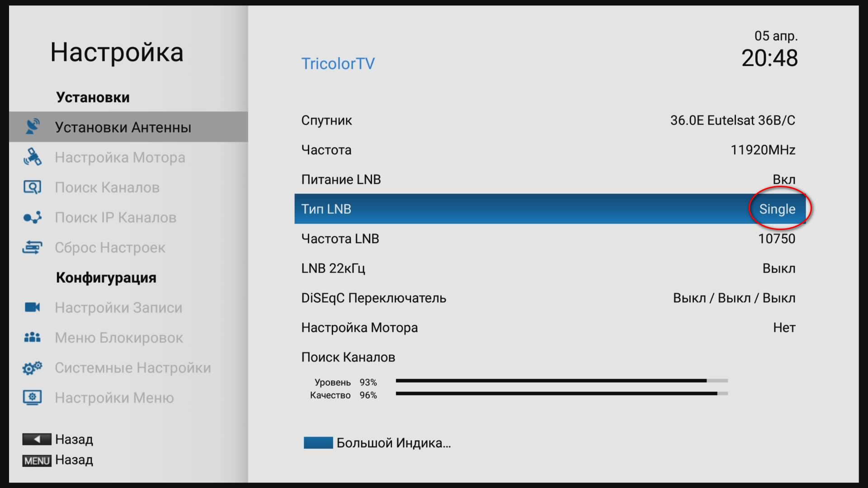Select the motor satellite icon beside Настройка Мотора
The height and width of the screenshot is (488, 868).
click(x=32, y=157)
